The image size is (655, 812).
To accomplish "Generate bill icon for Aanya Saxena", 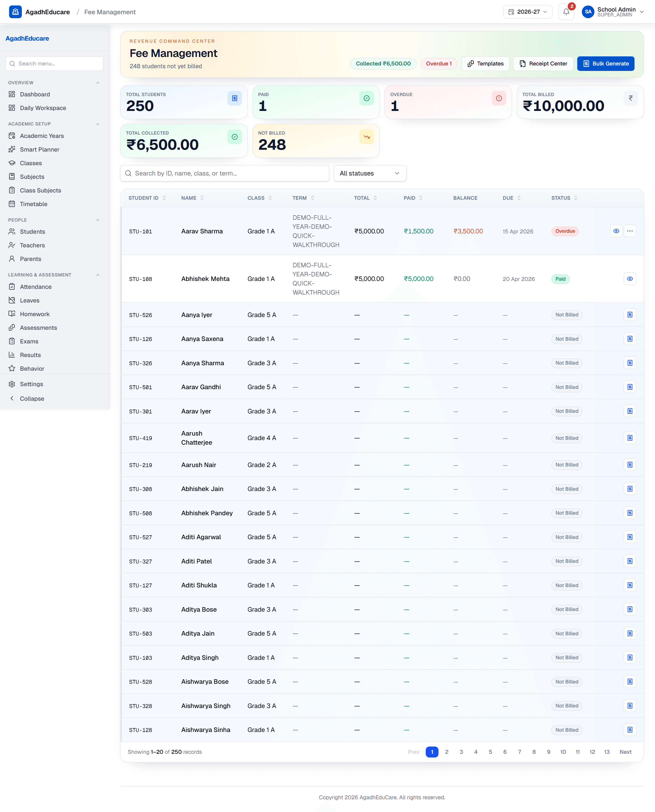I will 630,339.
